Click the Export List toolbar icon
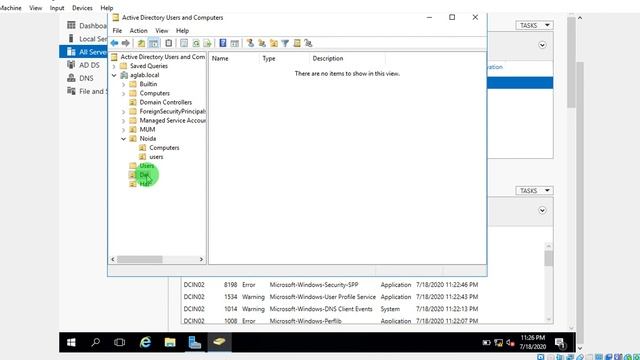Screen dimensions: 640x360 [x=207, y=43]
